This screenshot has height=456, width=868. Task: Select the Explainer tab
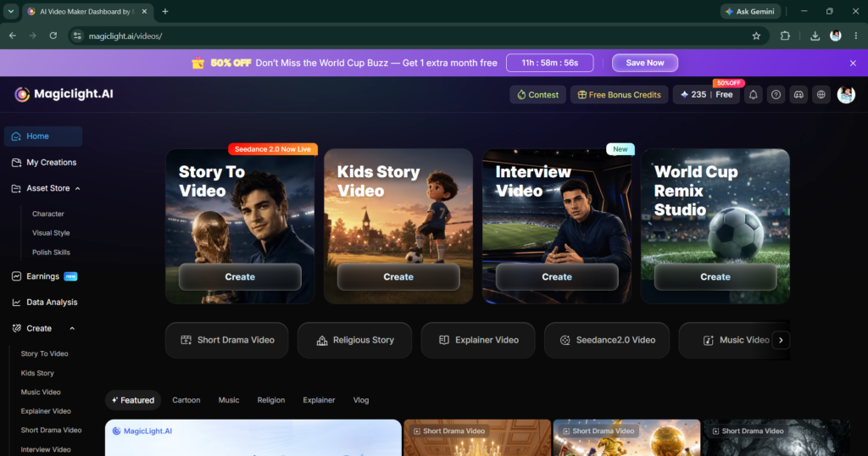(319, 400)
